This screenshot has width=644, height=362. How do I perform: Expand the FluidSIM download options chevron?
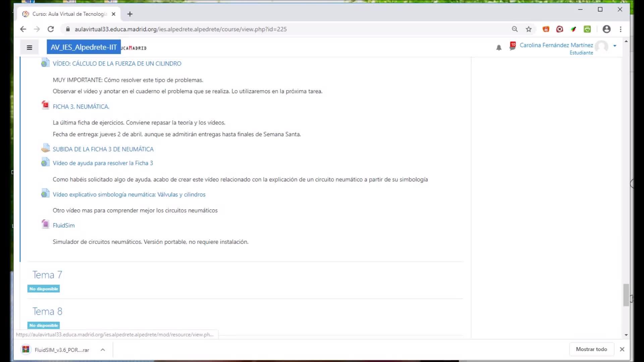pos(103,350)
